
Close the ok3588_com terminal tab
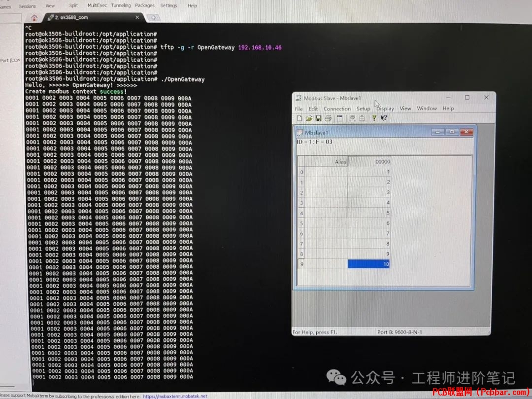[x=137, y=17]
